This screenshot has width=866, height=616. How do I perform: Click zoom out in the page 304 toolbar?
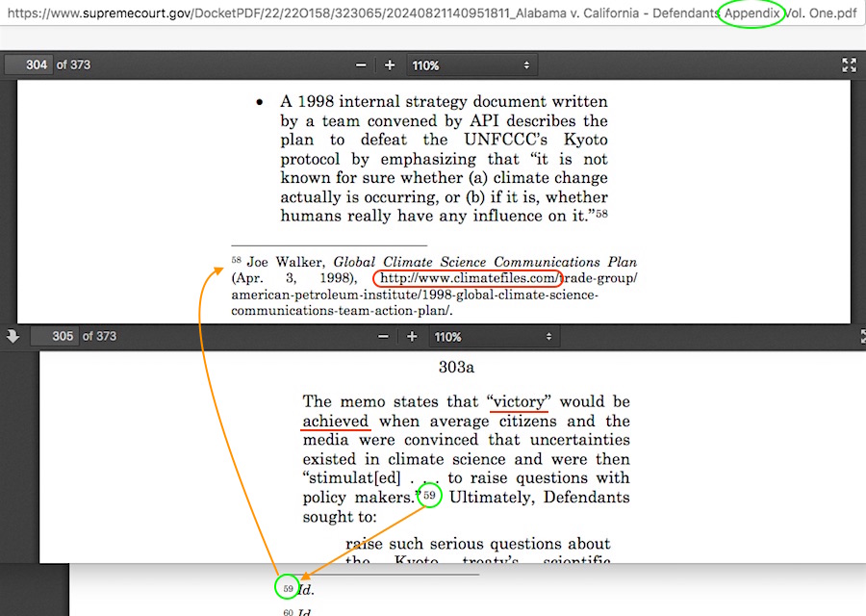click(361, 65)
